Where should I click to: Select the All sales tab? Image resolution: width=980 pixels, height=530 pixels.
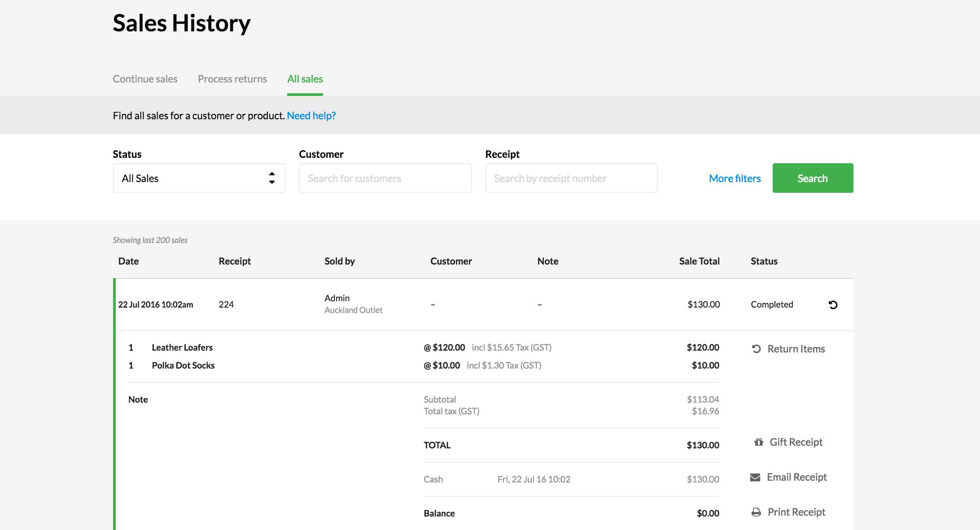pyautogui.click(x=305, y=79)
